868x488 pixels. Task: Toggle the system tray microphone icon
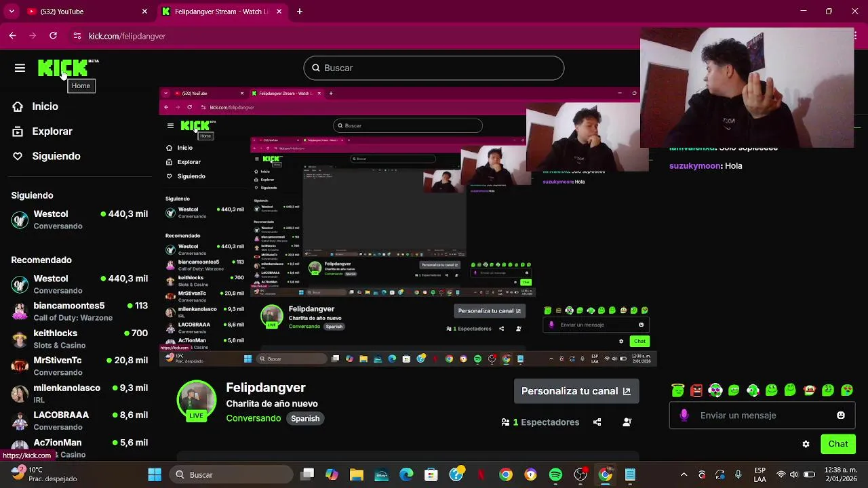[x=738, y=474]
